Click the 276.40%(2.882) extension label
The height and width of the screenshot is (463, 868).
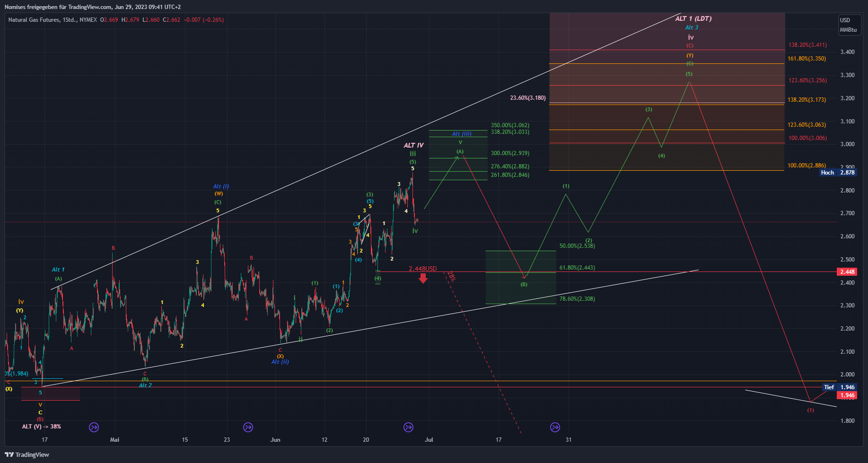(510, 166)
